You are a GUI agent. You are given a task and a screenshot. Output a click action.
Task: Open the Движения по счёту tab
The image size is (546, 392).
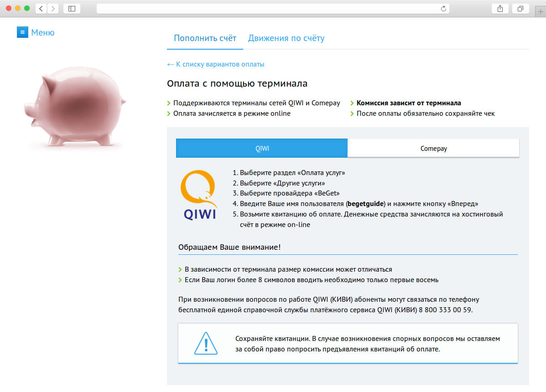pyautogui.click(x=286, y=38)
